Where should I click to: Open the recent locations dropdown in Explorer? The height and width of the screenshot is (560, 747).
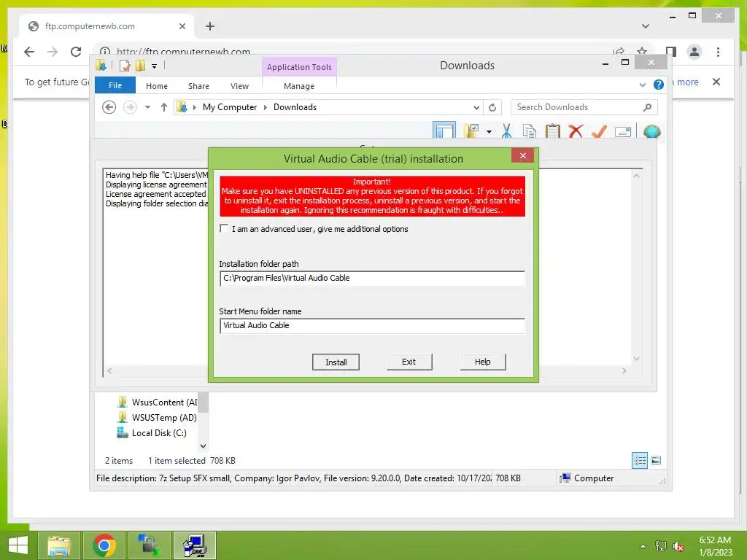coord(147,107)
